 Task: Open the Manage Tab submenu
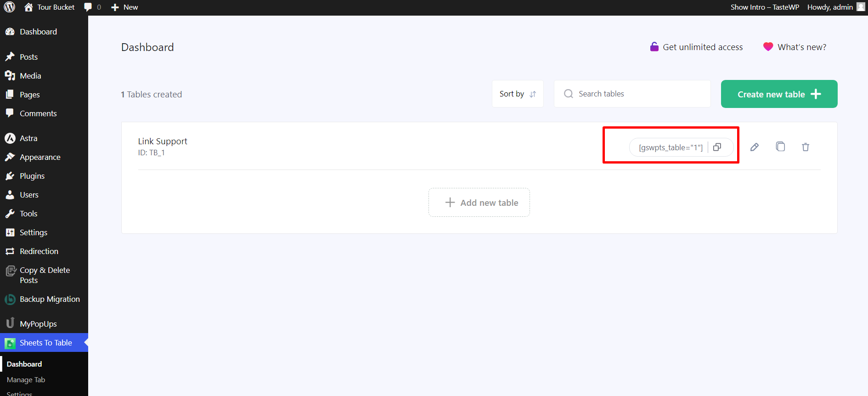[26, 380]
